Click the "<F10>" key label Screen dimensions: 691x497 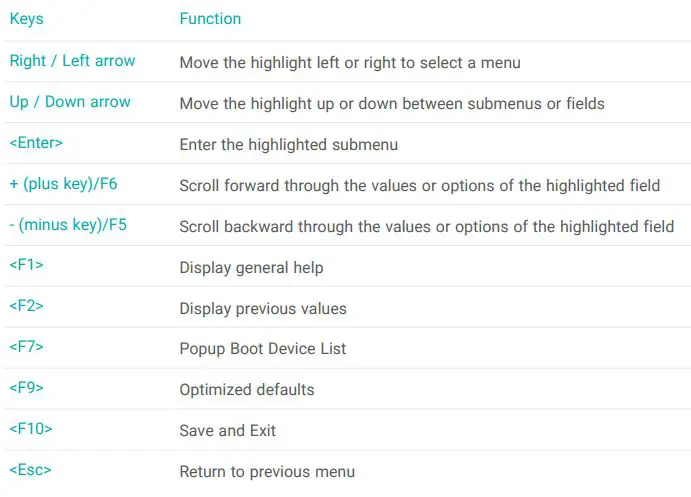pos(31,430)
